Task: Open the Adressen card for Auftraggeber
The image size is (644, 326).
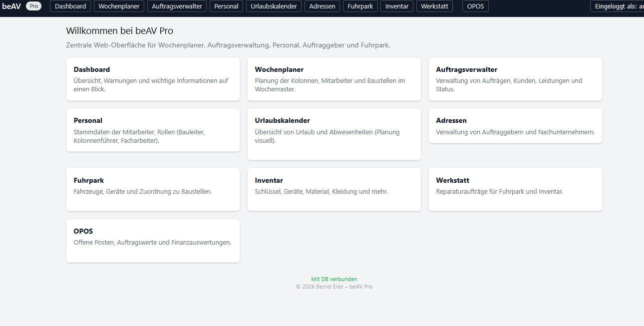Action: (x=515, y=125)
